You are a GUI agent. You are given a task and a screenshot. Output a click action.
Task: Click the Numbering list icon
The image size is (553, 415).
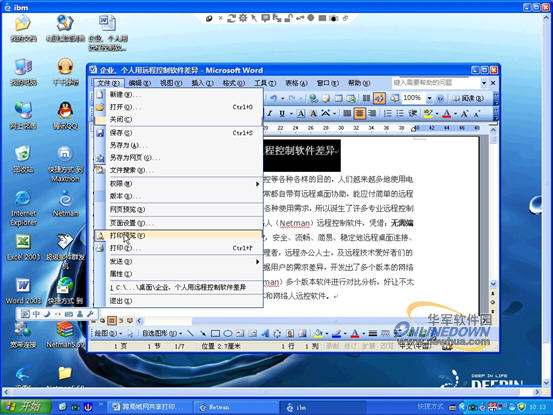pos(387,113)
